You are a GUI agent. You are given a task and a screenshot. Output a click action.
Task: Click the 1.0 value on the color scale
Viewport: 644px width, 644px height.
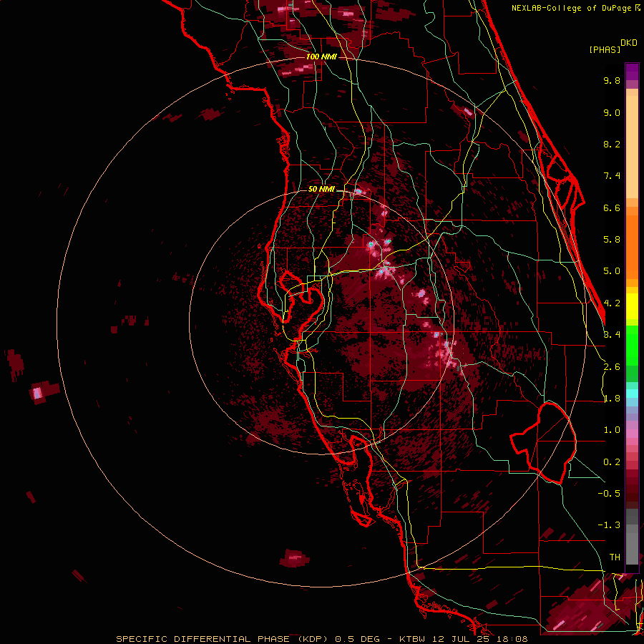[612, 430]
